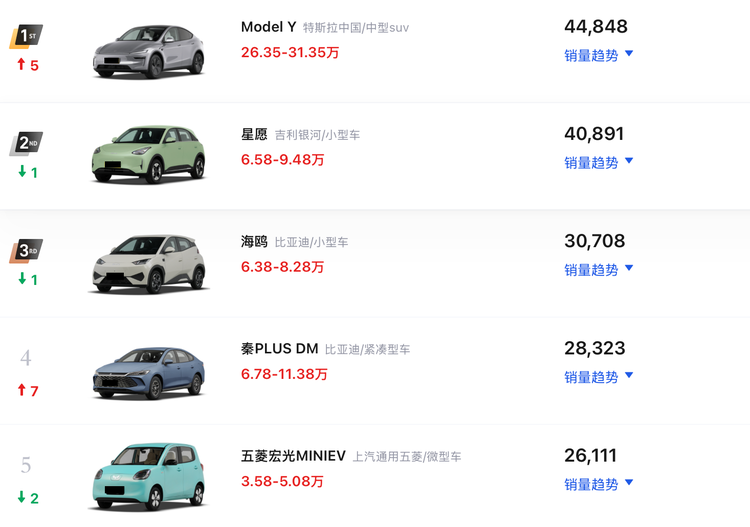Expand 销量趋势 dropdown for 星愿
Image resolution: width=750 pixels, height=527 pixels.
pyautogui.click(x=598, y=163)
